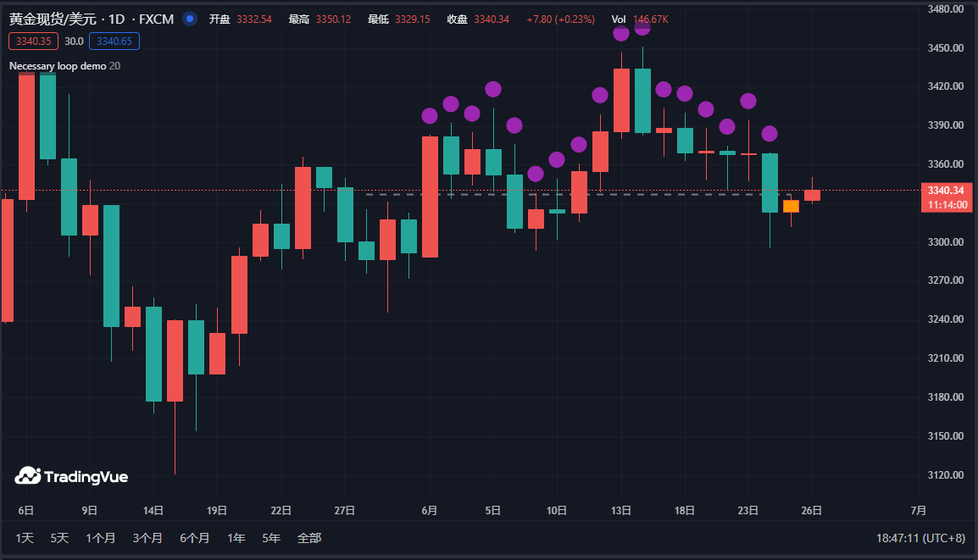
Task: Set chart range to 5年
Action: [271, 538]
